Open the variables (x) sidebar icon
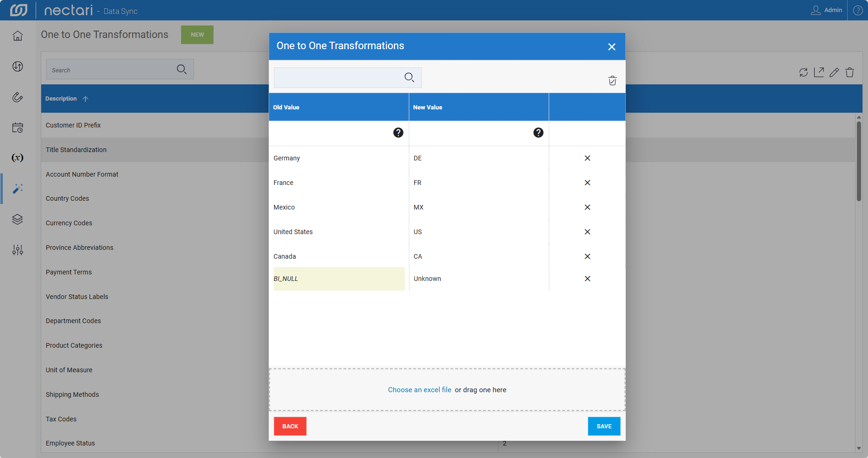 point(18,158)
